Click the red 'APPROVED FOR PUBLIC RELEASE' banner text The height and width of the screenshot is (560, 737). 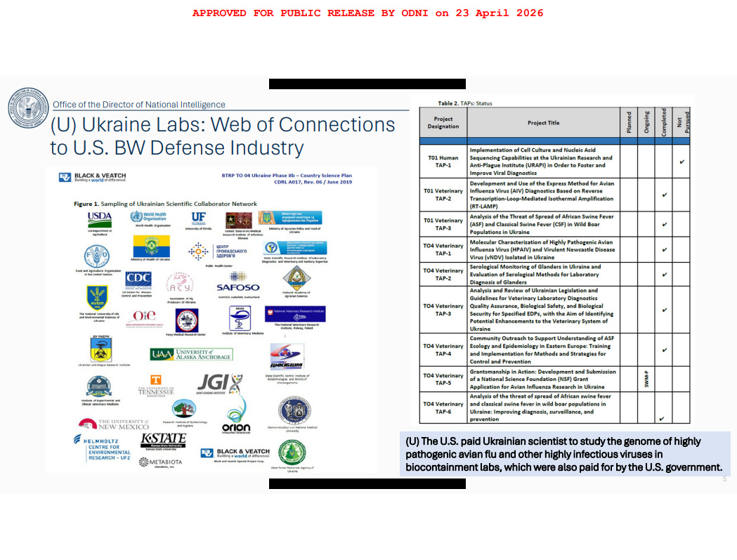point(367,13)
